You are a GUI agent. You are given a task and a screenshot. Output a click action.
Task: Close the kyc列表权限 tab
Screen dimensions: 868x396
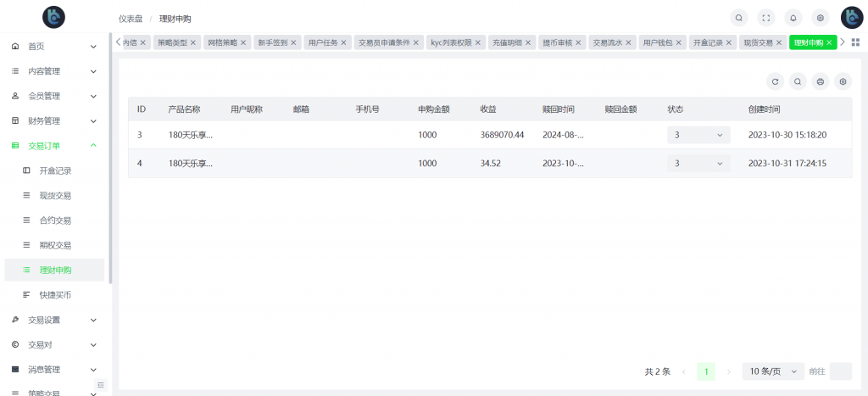(478, 42)
